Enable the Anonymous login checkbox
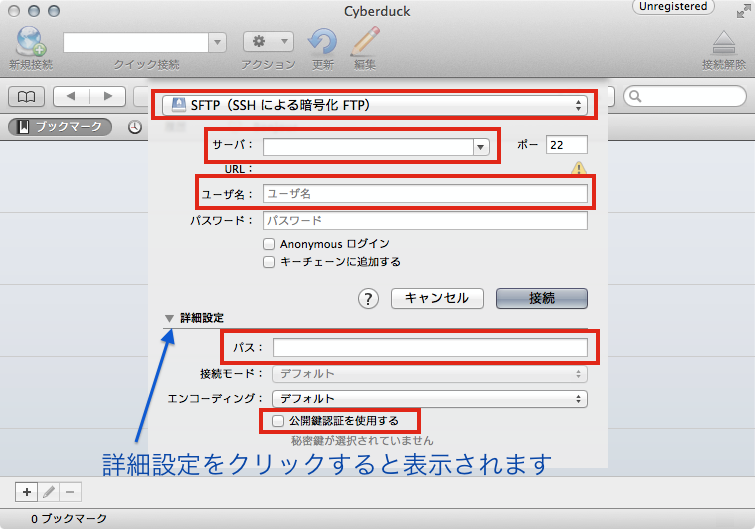This screenshot has width=755, height=529. [269, 244]
